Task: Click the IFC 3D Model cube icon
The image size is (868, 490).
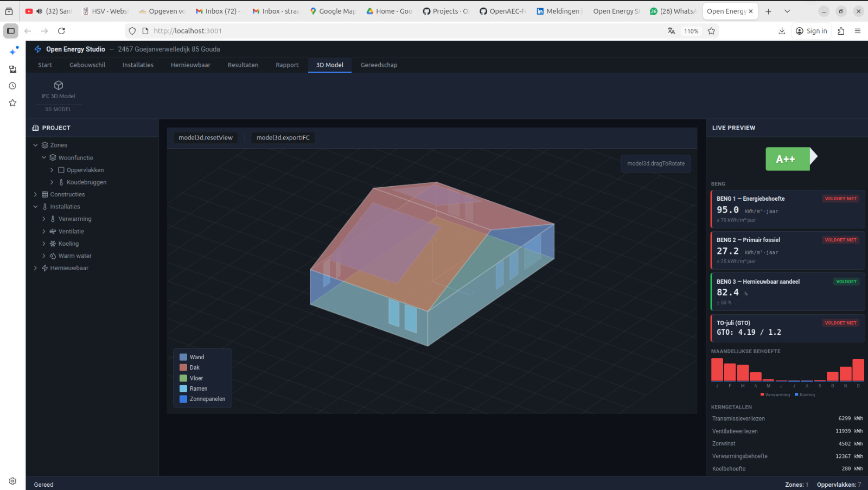Action: (x=59, y=86)
